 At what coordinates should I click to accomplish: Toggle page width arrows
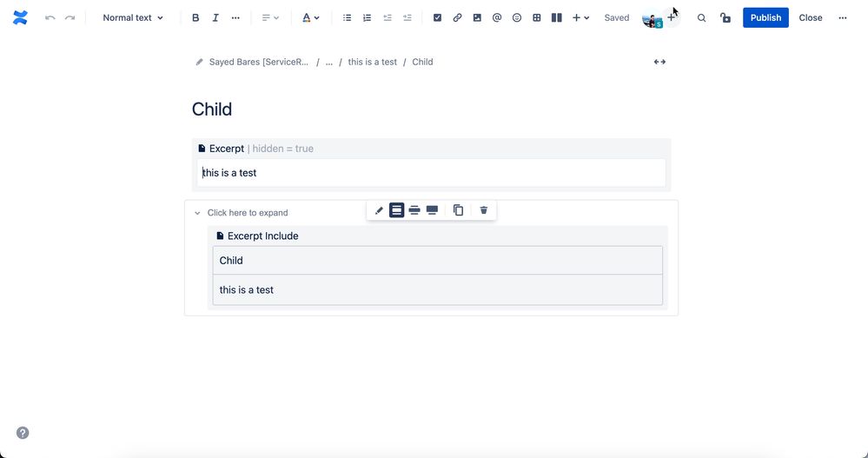point(659,62)
